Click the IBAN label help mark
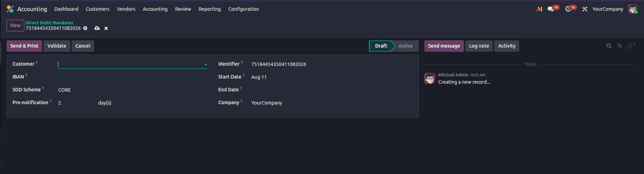Image resolution: width=644 pixels, height=174 pixels. pyautogui.click(x=26, y=75)
